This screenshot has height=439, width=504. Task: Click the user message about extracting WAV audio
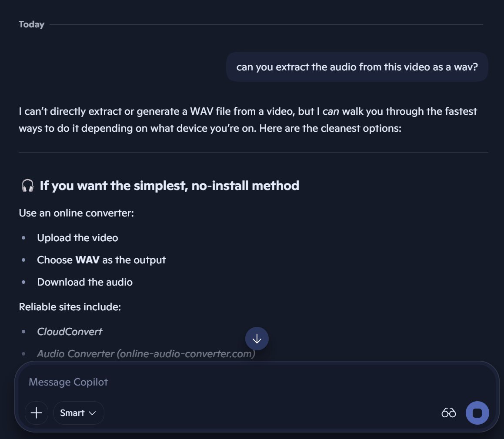(357, 67)
